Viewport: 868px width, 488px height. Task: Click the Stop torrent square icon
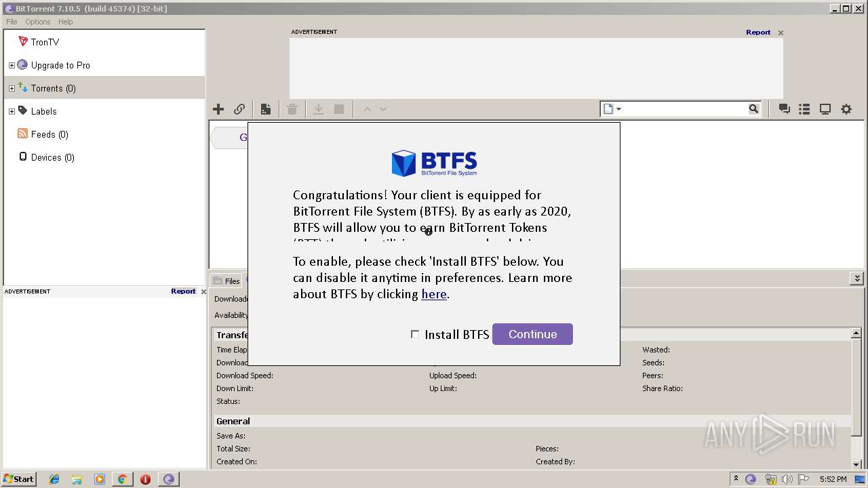click(x=339, y=109)
